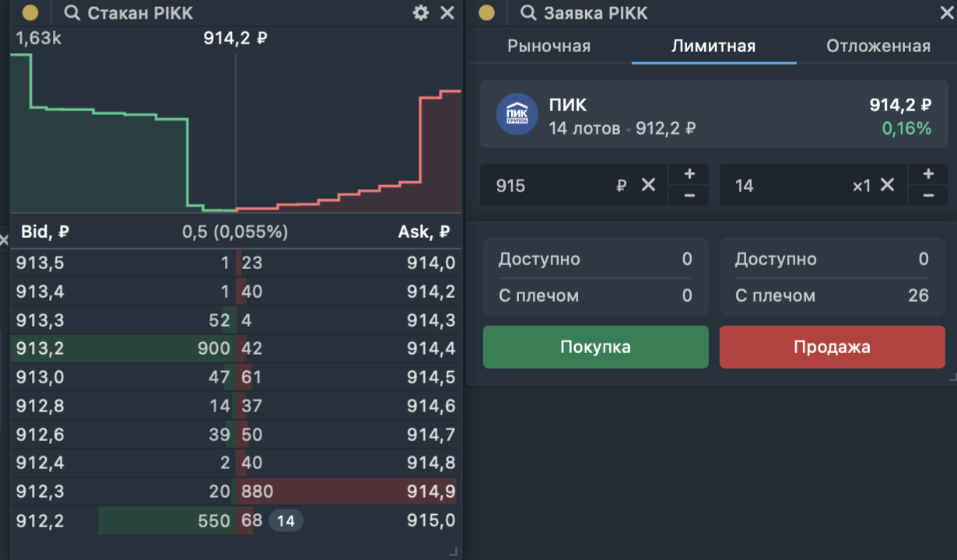The width and height of the screenshot is (957, 560).
Task: Increase price with plus stepper
Action: (x=689, y=174)
